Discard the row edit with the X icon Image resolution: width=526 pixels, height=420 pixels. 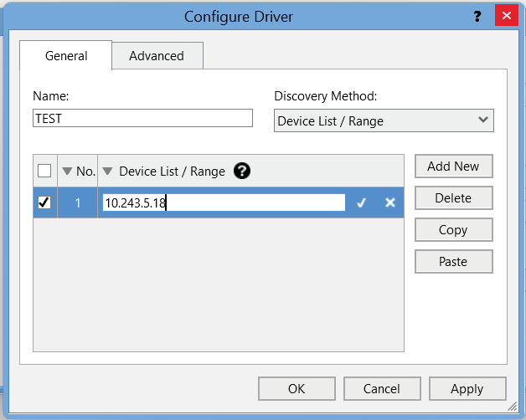pyautogui.click(x=389, y=202)
